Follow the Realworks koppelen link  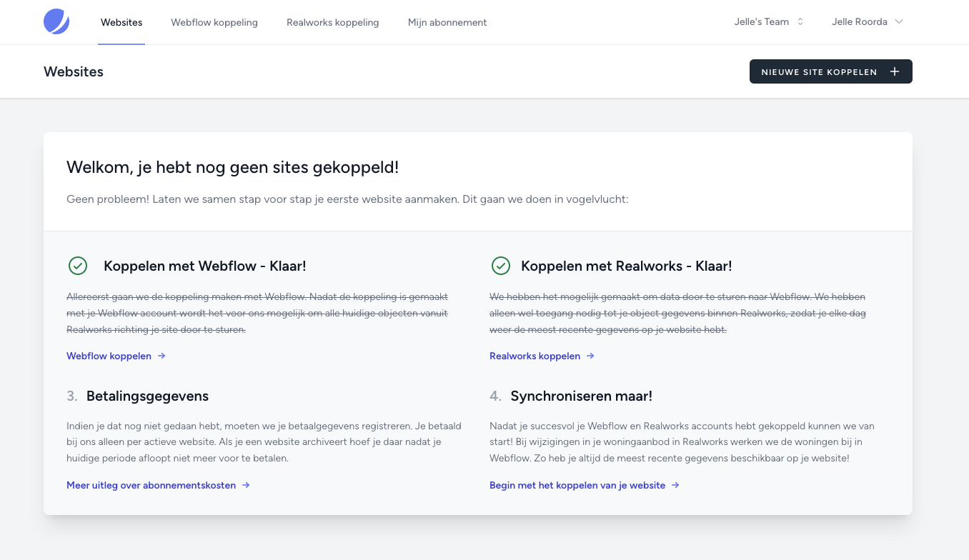coord(535,356)
